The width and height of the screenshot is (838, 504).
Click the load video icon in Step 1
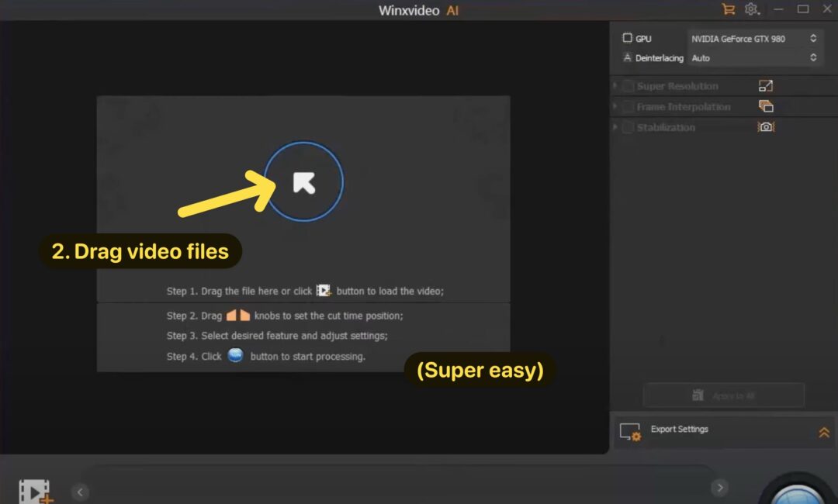(x=324, y=291)
